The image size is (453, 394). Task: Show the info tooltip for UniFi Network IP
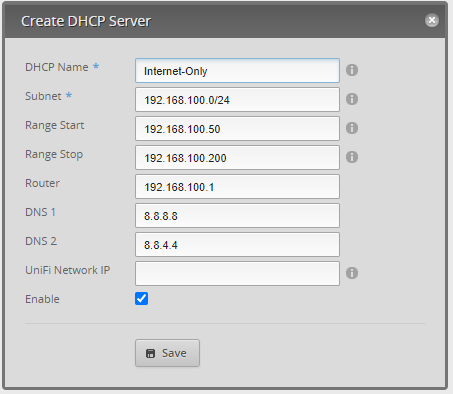point(352,273)
